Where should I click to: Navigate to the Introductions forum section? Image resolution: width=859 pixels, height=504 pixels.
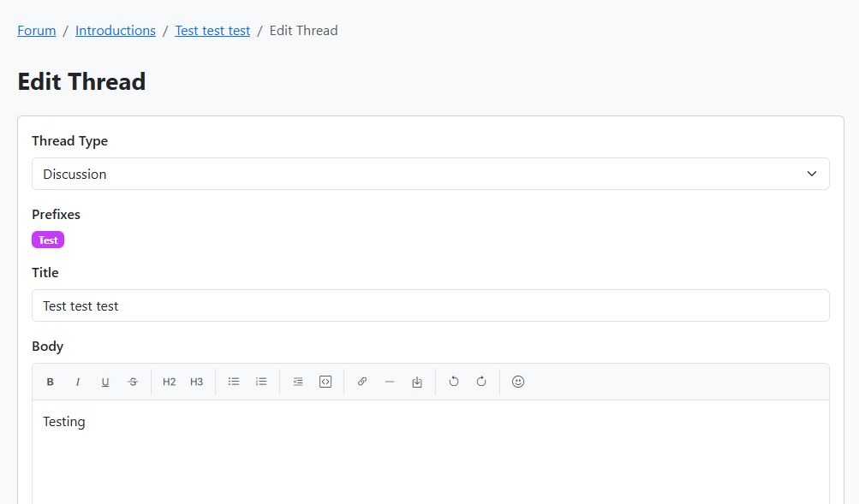pyautogui.click(x=115, y=30)
